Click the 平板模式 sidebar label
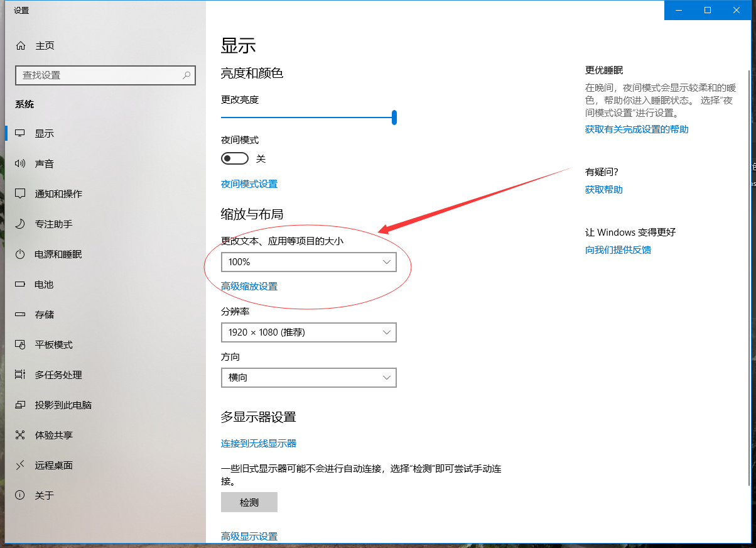This screenshot has width=756, height=548. (x=54, y=345)
